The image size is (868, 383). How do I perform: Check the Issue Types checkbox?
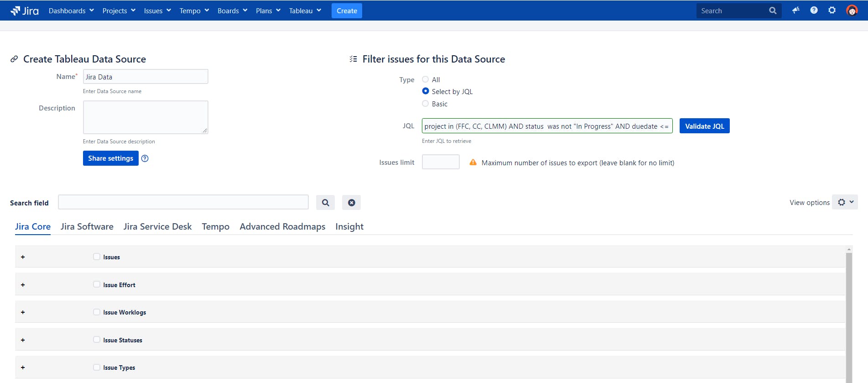(97, 367)
